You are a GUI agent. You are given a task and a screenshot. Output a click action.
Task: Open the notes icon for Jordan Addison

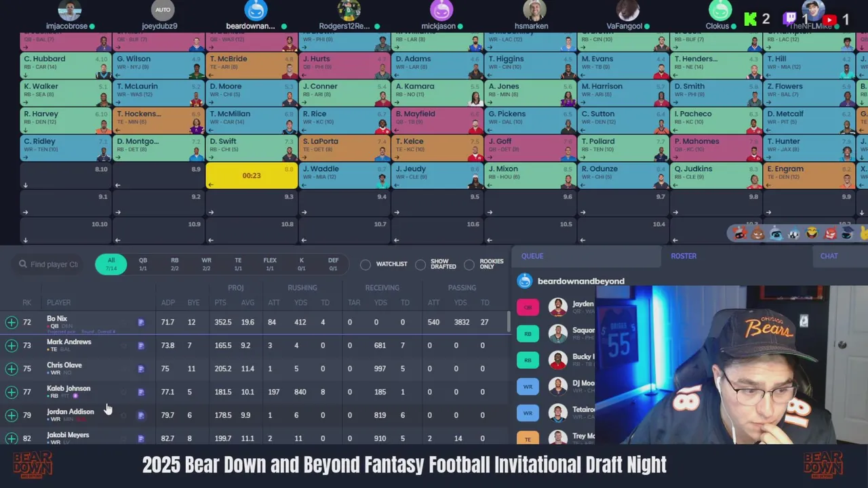coord(140,415)
